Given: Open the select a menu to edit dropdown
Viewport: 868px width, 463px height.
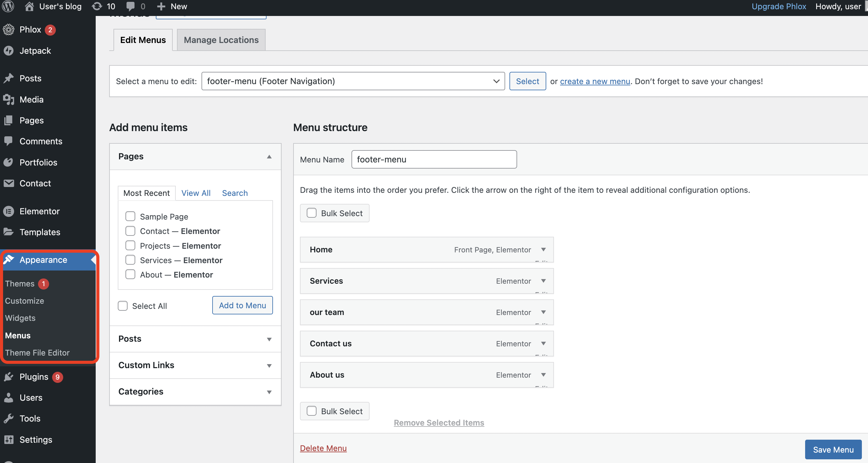Looking at the screenshot, I should (353, 81).
